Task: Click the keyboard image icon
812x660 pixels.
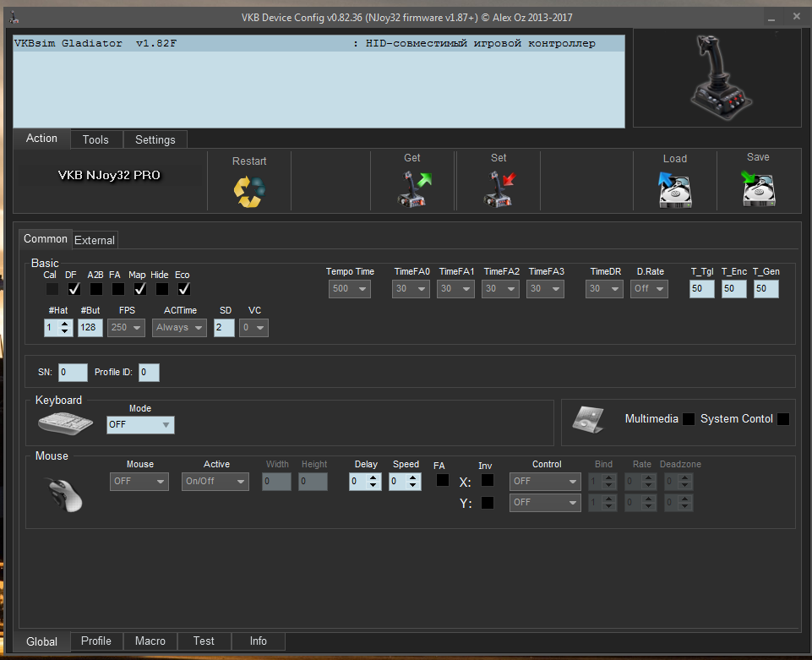Action: coord(65,423)
